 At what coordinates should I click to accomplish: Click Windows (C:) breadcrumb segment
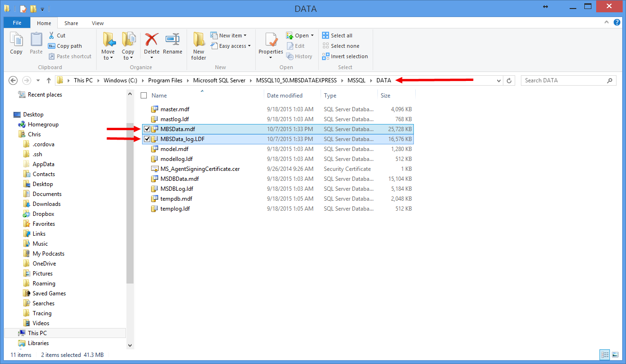coord(121,80)
